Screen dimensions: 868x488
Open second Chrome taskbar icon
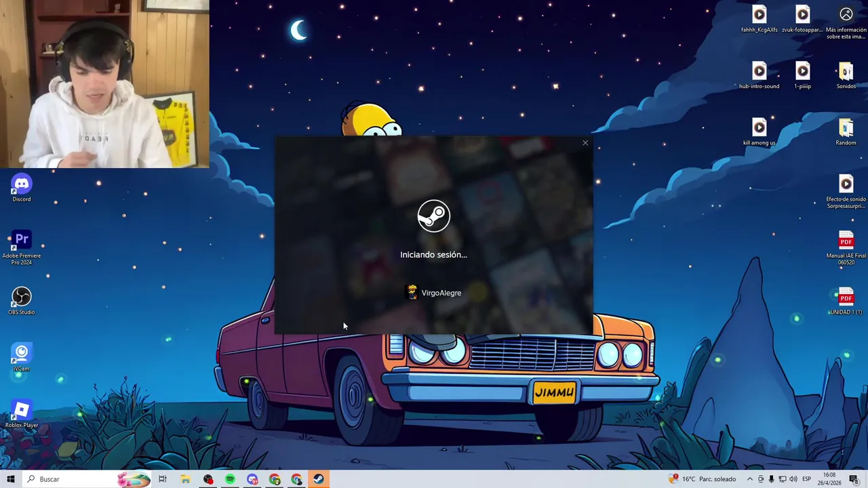tap(296, 479)
